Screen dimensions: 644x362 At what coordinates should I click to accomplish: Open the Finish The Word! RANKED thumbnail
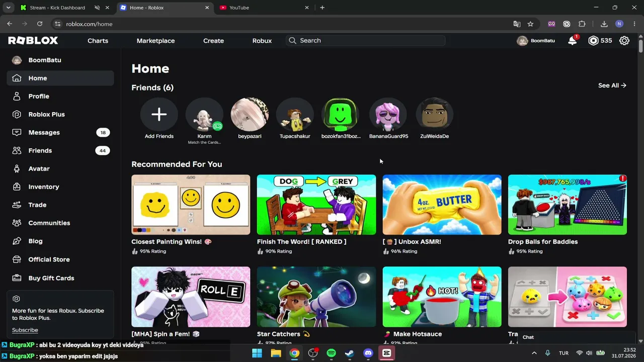coord(316,205)
